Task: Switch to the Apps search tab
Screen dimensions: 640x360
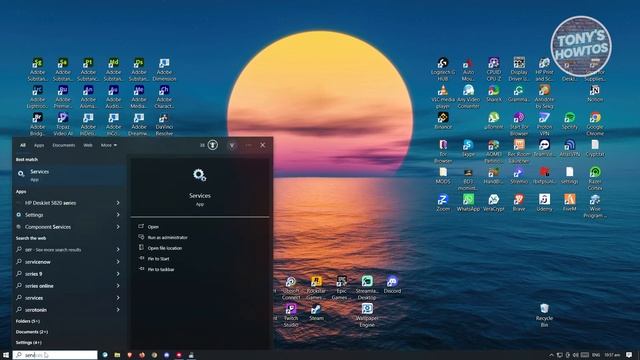Action: point(39,145)
